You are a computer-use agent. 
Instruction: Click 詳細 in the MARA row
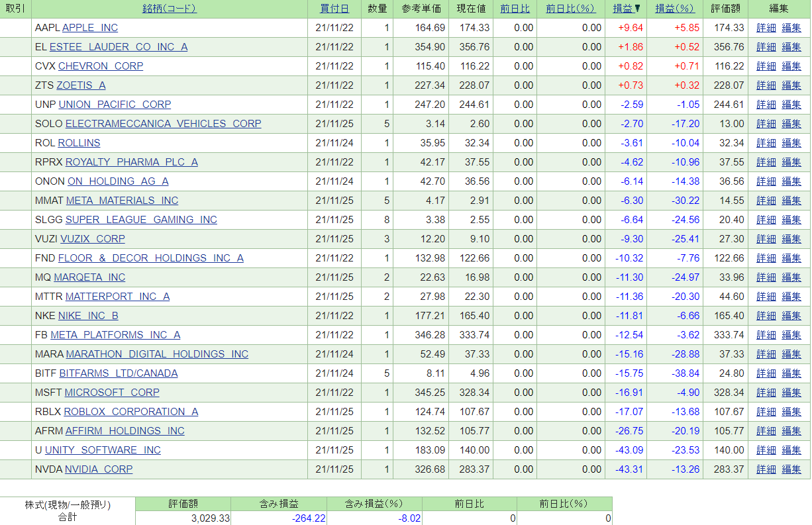766,354
